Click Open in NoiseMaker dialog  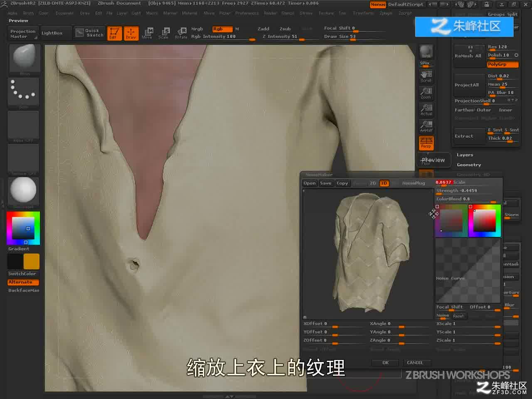[x=310, y=183]
